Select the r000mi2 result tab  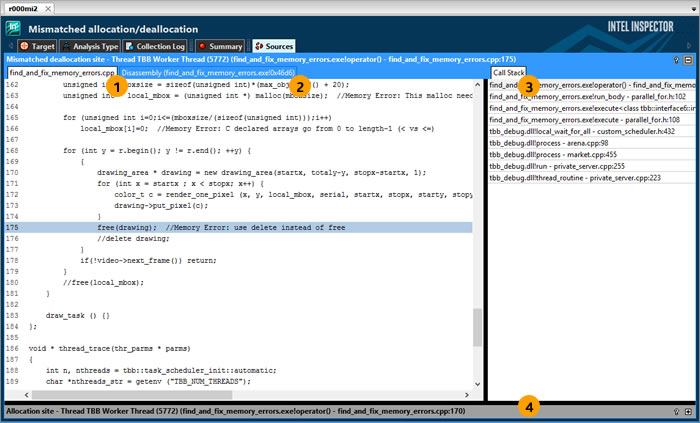click(25, 7)
